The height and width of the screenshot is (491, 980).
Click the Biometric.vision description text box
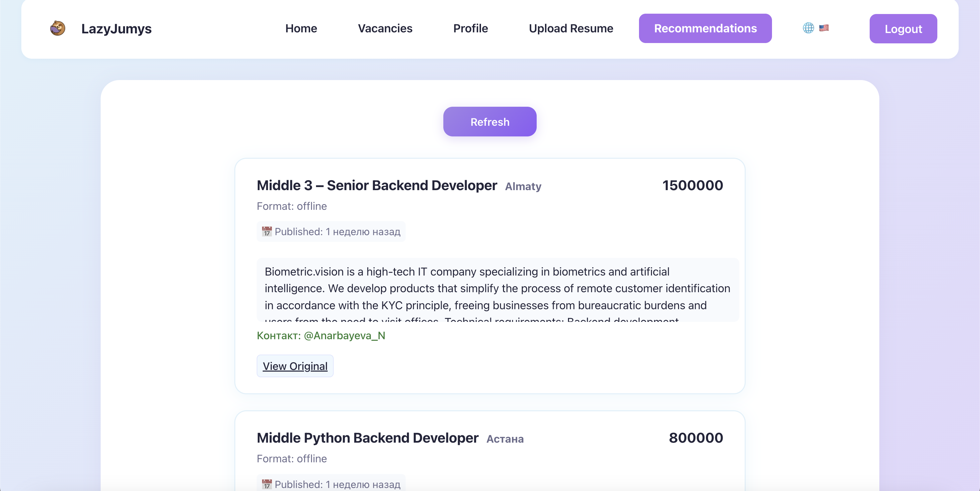tap(498, 290)
